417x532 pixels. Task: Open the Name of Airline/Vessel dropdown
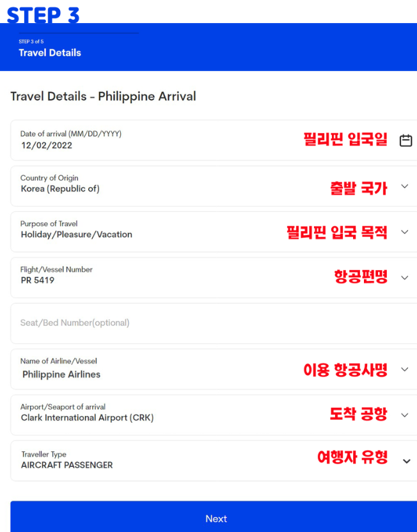[404, 369]
